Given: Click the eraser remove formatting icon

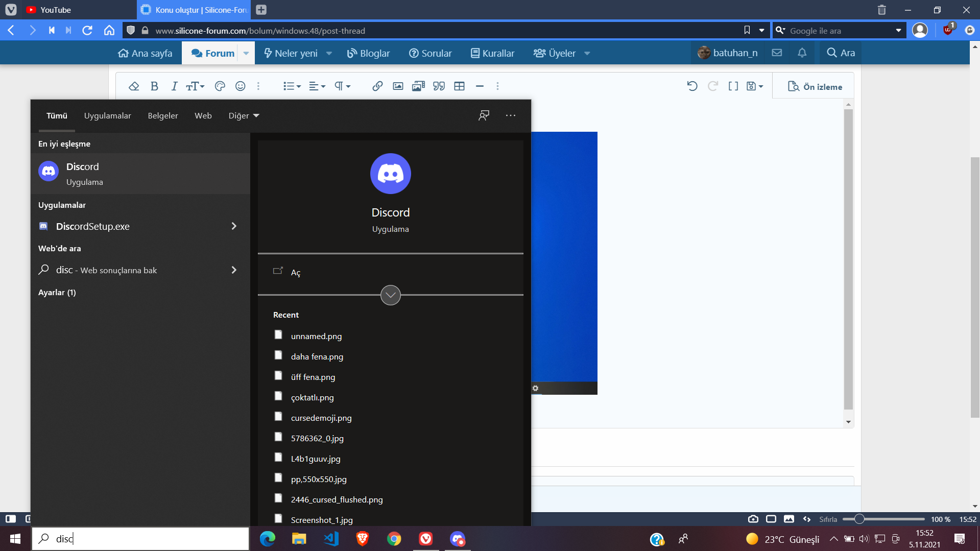Looking at the screenshot, I should (x=134, y=86).
